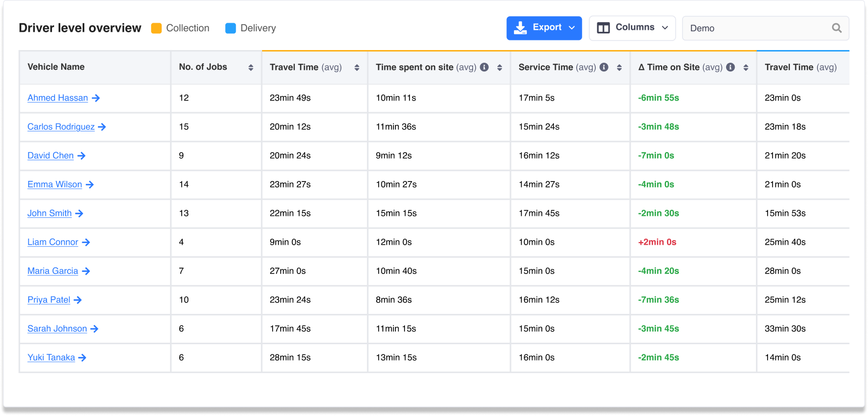Viewport: 868px width, 416px height.
Task: Click the Vehicle Name column header
Action: tap(95, 67)
